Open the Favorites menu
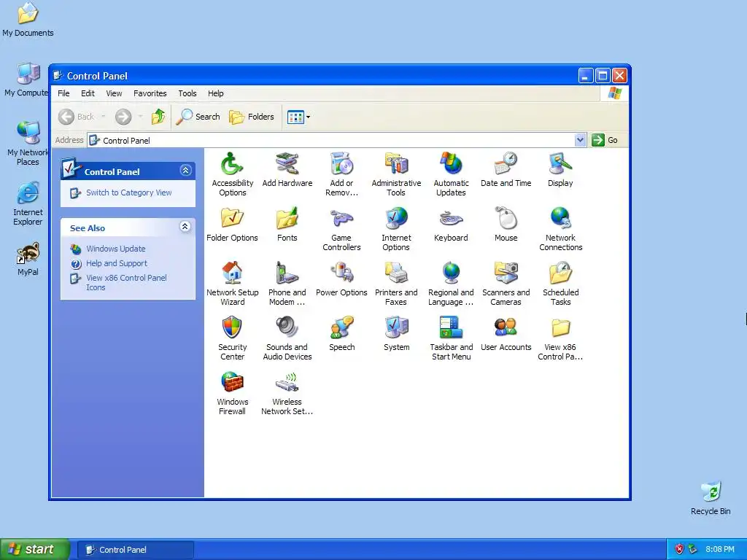 (x=150, y=93)
